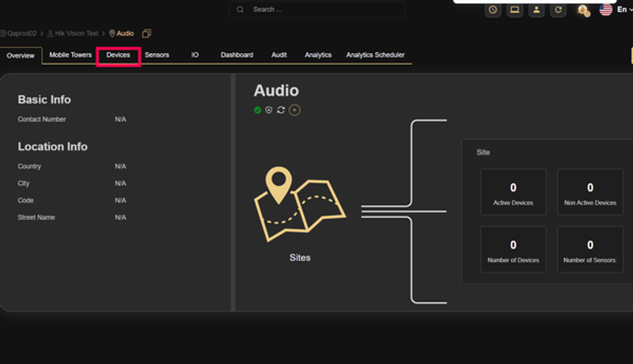
Task: Open the Active Devices count card
Action: [x=513, y=192]
